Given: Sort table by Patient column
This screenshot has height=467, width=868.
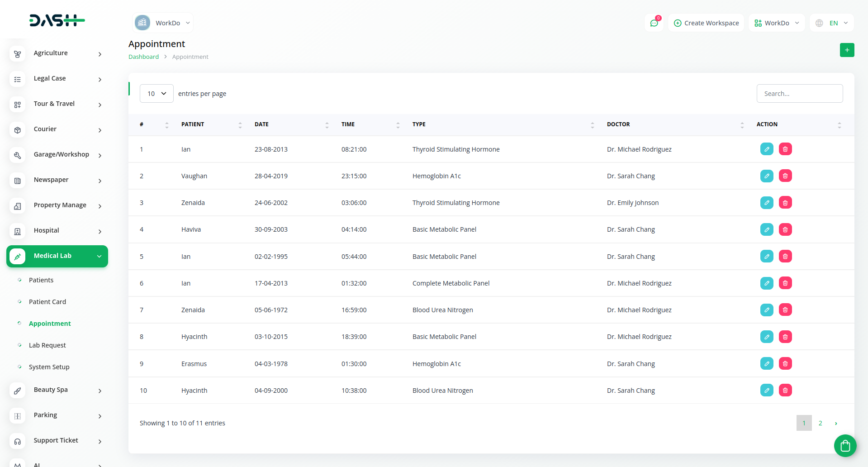Looking at the screenshot, I should (193, 124).
